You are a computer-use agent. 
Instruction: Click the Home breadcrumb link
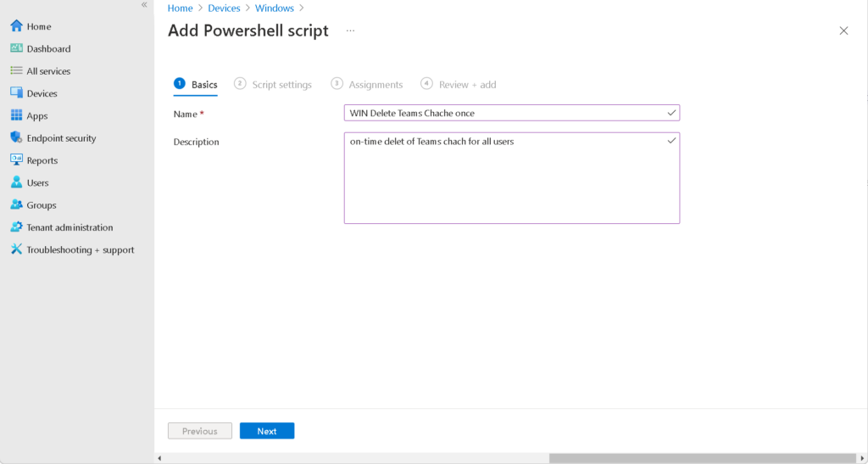(x=181, y=8)
